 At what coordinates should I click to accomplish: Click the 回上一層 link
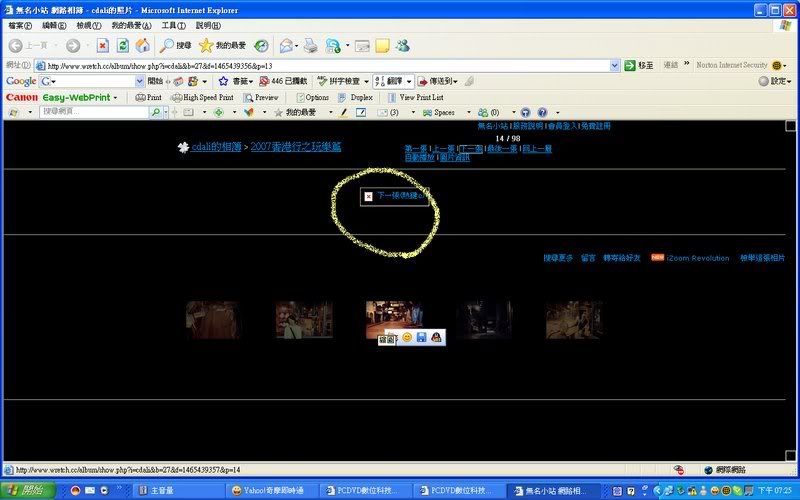tap(537, 148)
